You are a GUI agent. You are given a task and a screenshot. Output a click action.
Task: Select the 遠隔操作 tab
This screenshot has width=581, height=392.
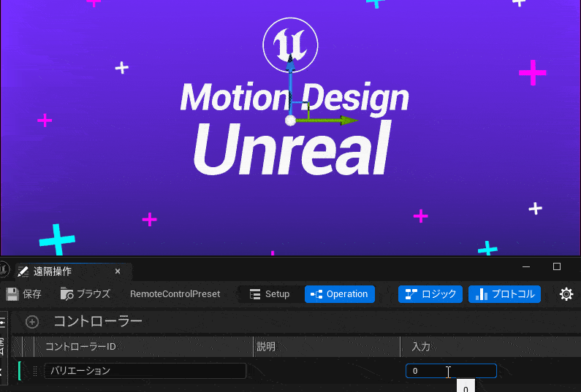click(73, 272)
